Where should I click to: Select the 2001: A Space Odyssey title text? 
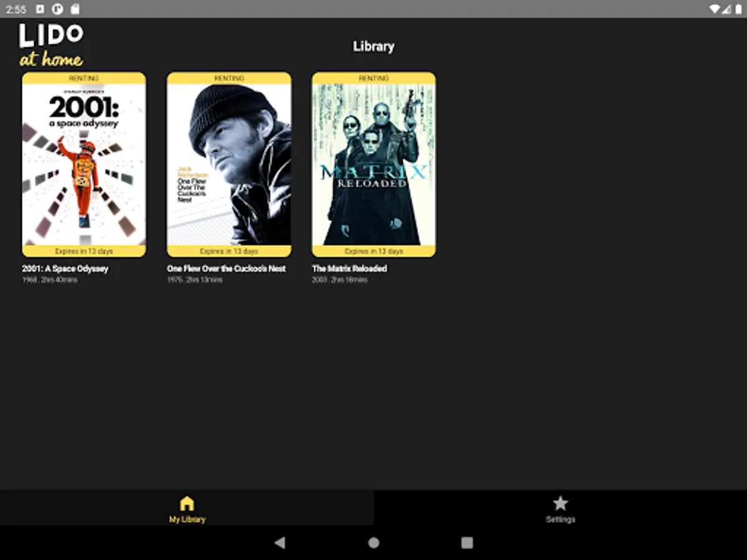(65, 269)
